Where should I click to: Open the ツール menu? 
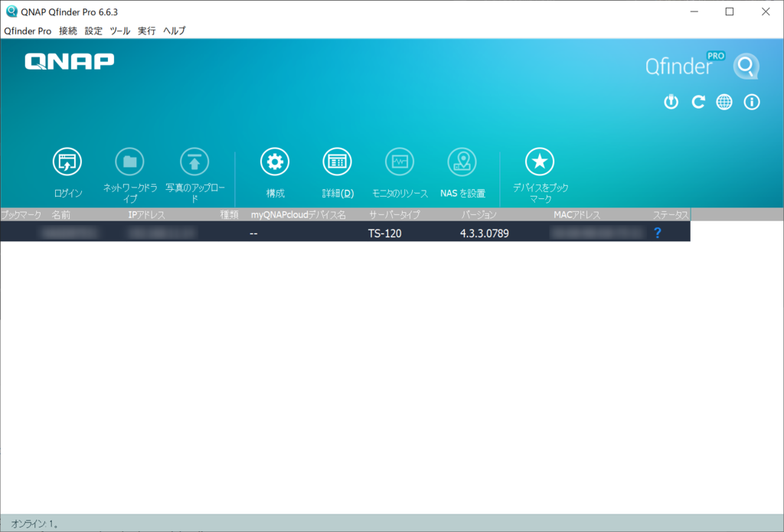coord(120,31)
